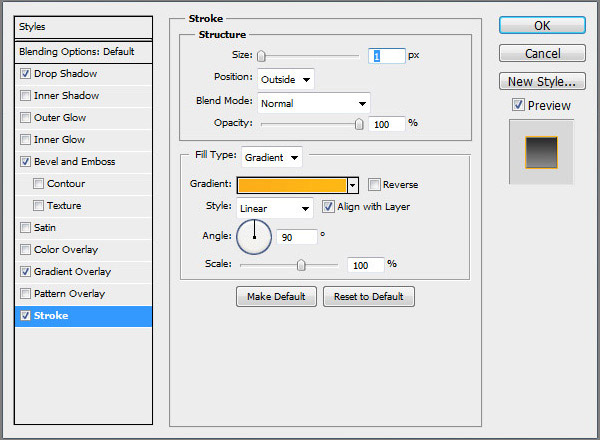Click the orange gradient swatch
Screen dimensions: 600x440
pyautogui.click(x=292, y=184)
